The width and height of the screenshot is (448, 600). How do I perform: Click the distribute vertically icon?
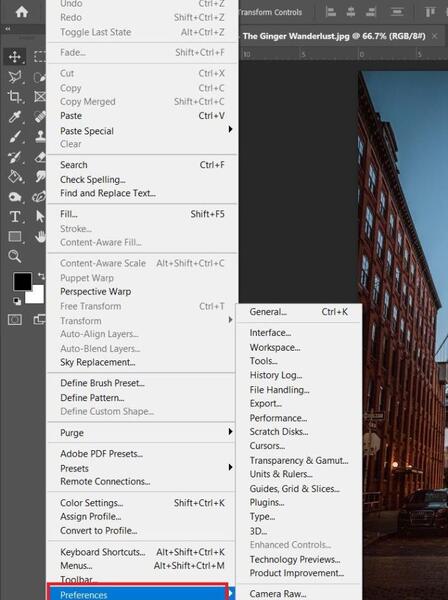tap(397, 12)
